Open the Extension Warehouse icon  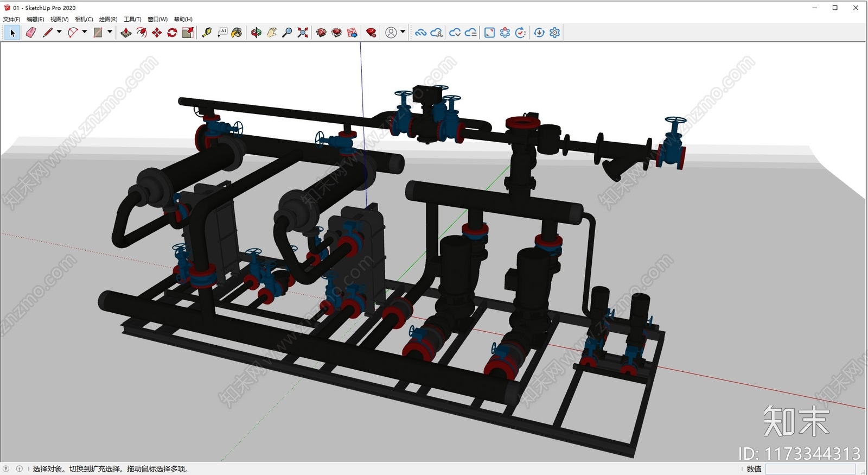(337, 33)
